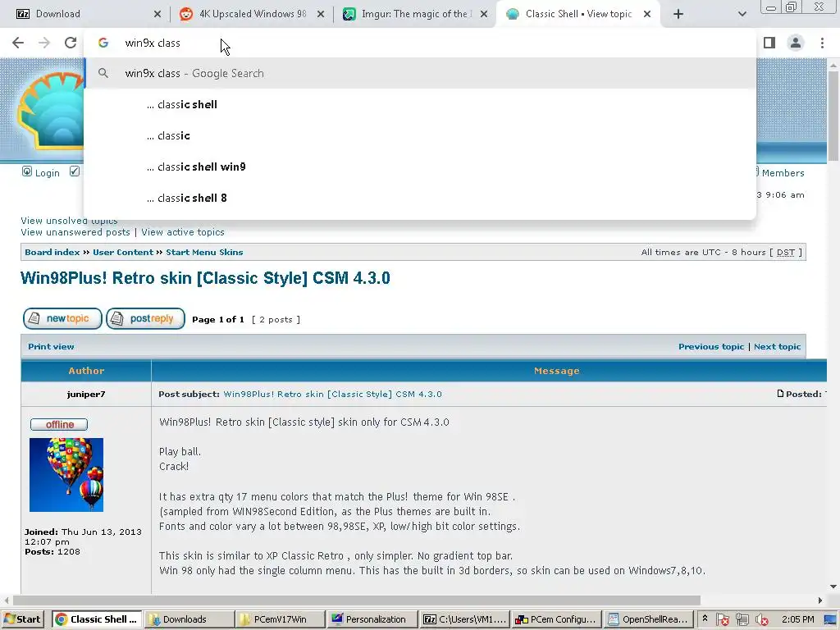This screenshot has height=630, width=840.
Task: Open Downloads folder in taskbar
Action: pos(189,619)
